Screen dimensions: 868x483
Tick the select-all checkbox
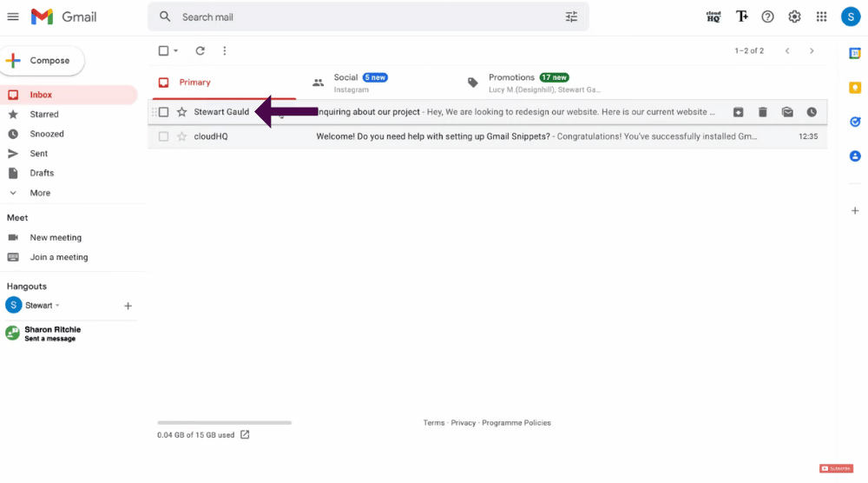pos(163,50)
